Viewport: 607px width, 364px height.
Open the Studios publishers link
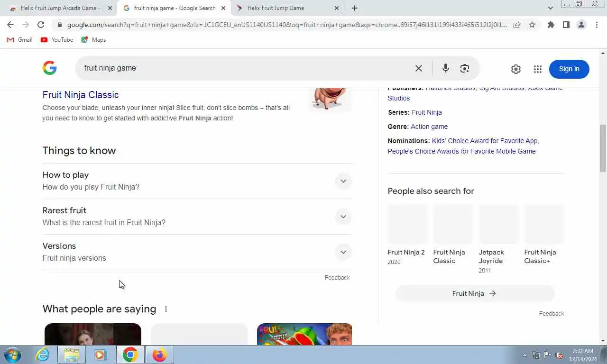pyautogui.click(x=398, y=98)
